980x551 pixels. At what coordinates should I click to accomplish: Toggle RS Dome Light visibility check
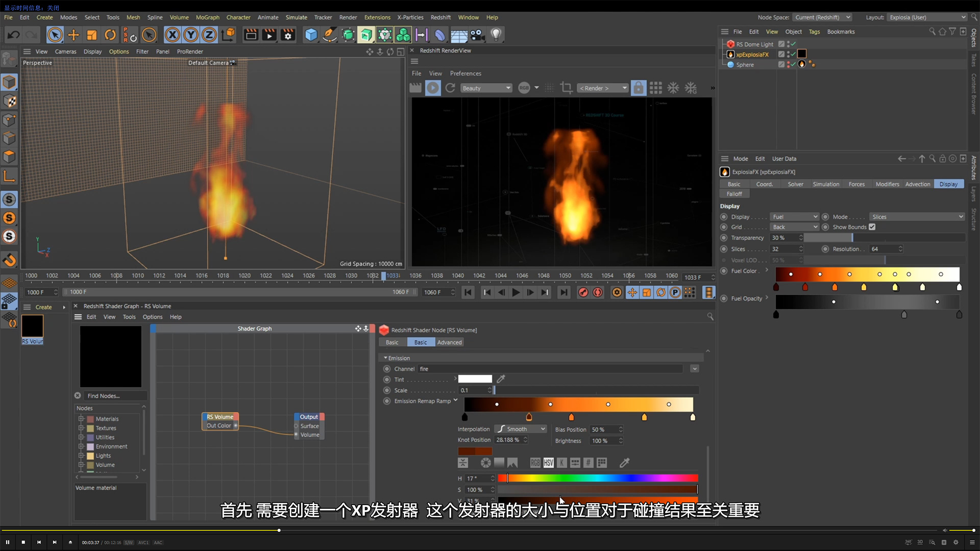[793, 44]
